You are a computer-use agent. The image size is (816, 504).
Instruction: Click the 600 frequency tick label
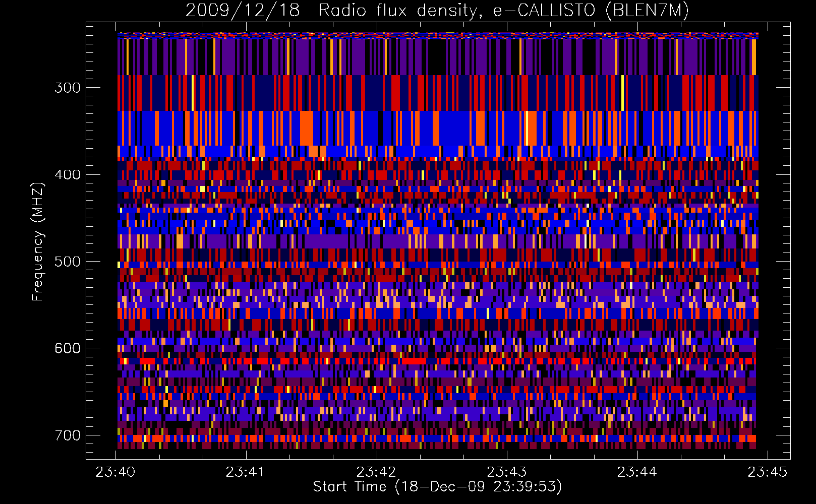(x=68, y=348)
